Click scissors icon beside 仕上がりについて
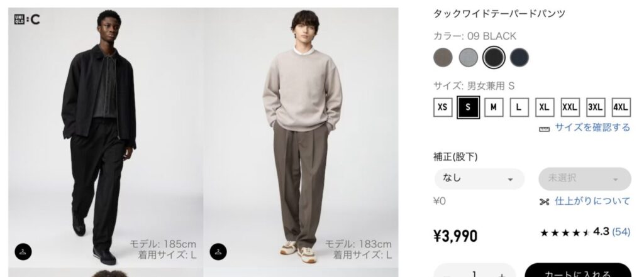 coord(544,202)
